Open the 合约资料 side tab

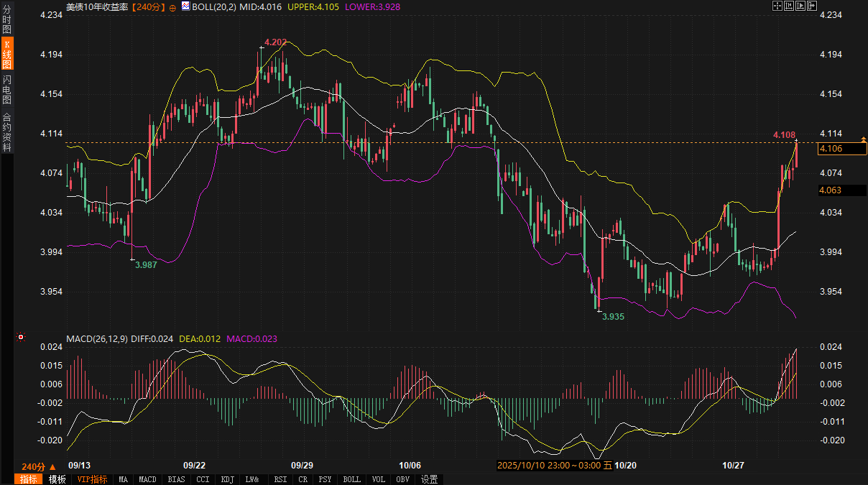coord(6,131)
